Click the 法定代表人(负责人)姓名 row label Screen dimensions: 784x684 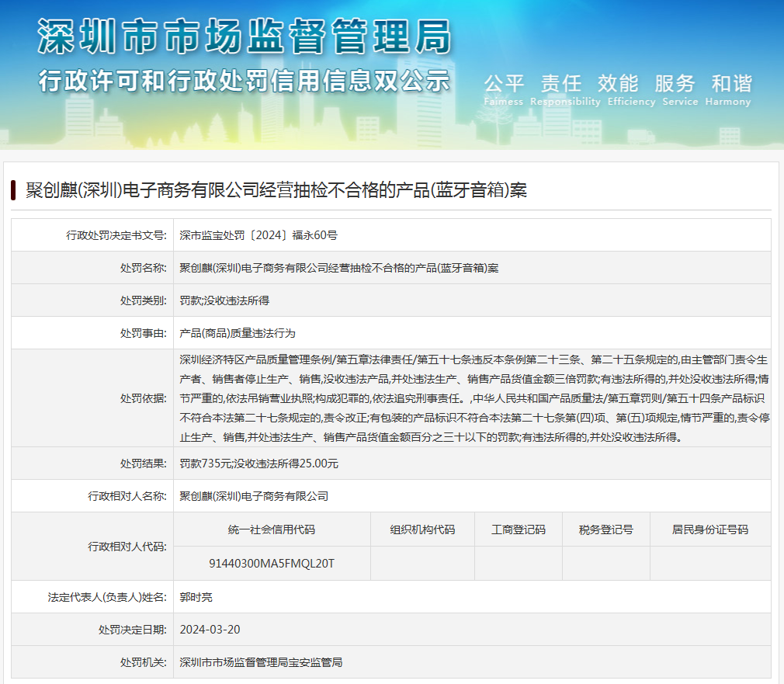107,597
